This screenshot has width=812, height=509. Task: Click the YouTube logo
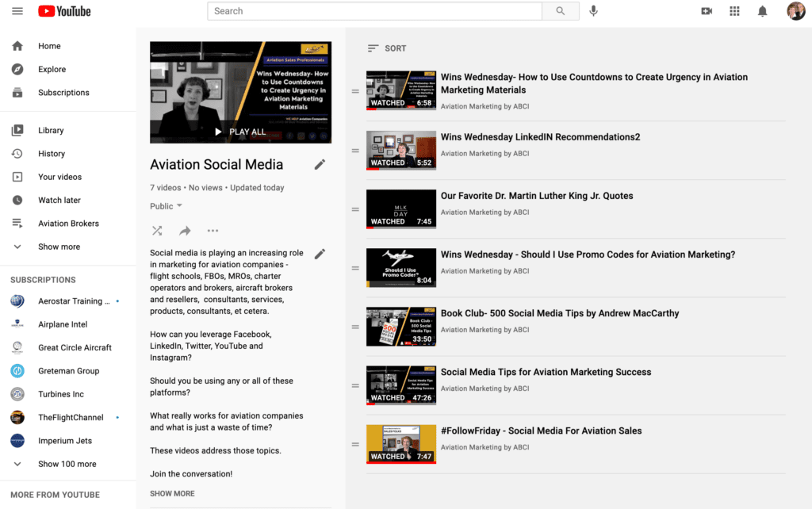64,11
